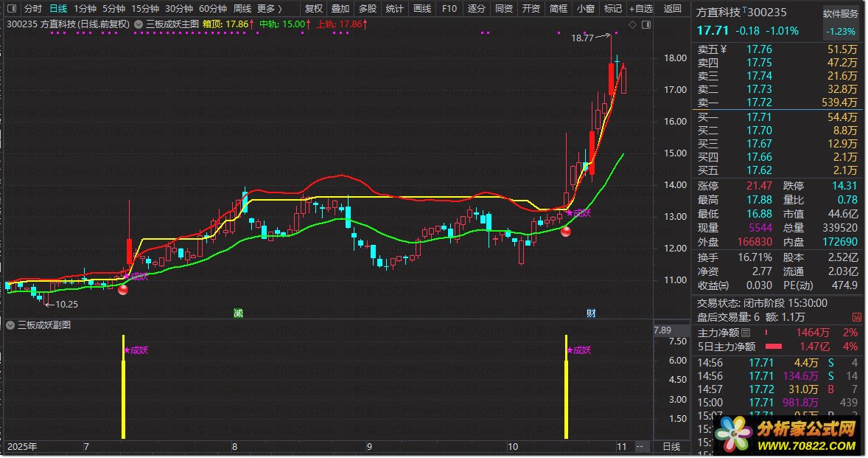Expand the 三板成妖主图 indicator dropdown
This screenshot has width=868, height=458.
(x=139, y=24)
